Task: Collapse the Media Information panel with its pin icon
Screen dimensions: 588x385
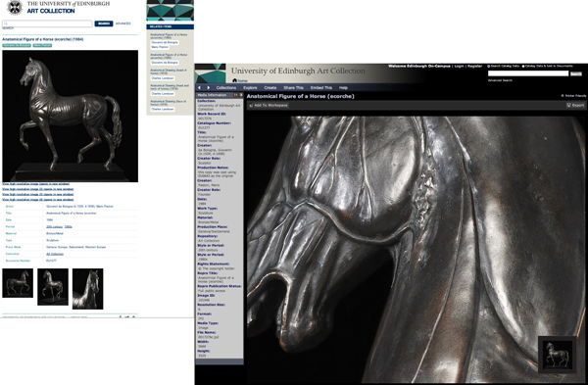Action: 236,95
